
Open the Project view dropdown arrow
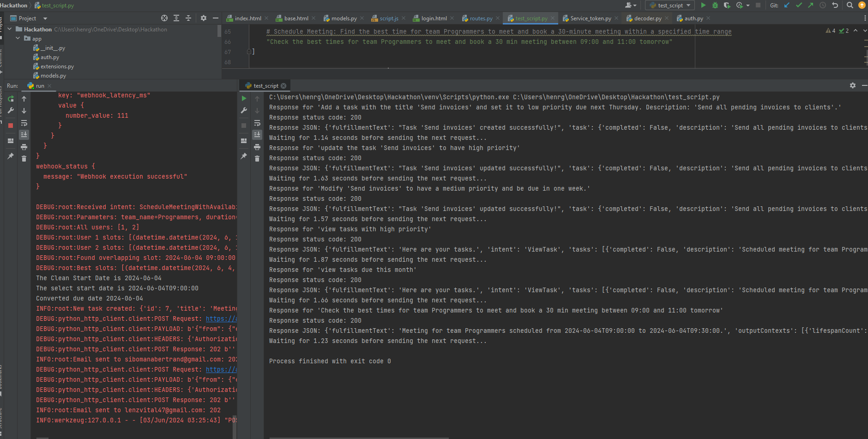coord(45,18)
